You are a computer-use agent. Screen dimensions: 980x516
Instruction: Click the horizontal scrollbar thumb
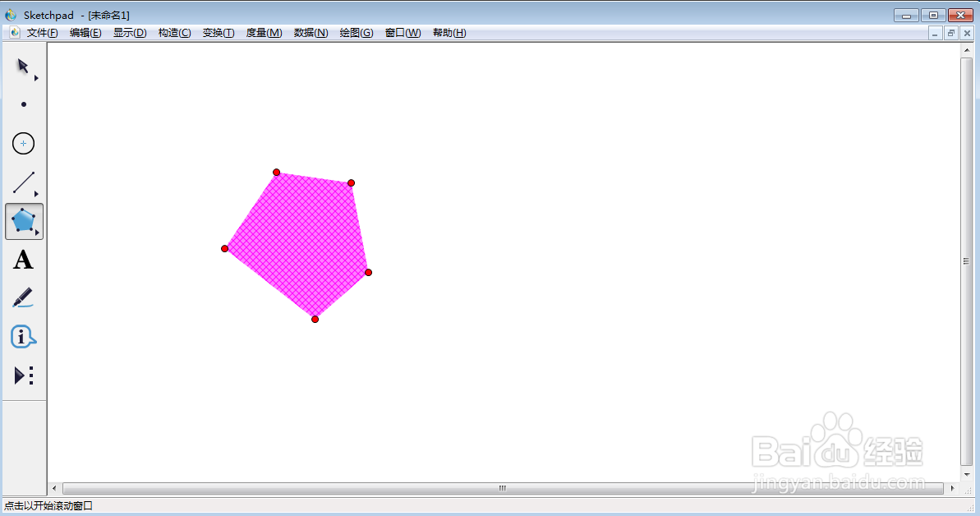click(503, 488)
